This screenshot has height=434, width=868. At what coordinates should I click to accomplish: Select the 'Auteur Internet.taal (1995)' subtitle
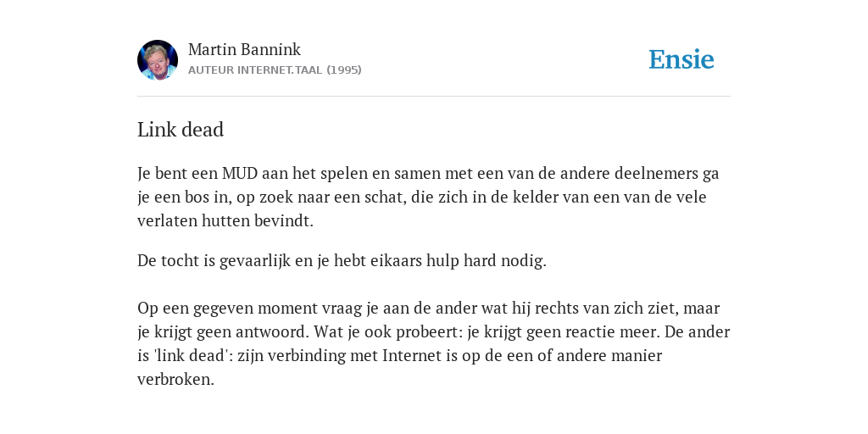(275, 70)
